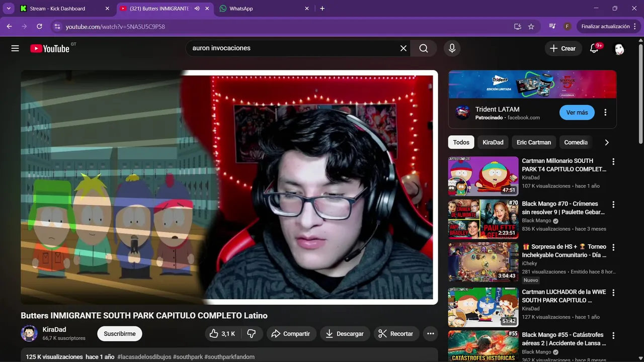The height and width of the screenshot is (362, 644).
Task: Click the video title Butters INMIGRANTE
Action: [144, 316]
